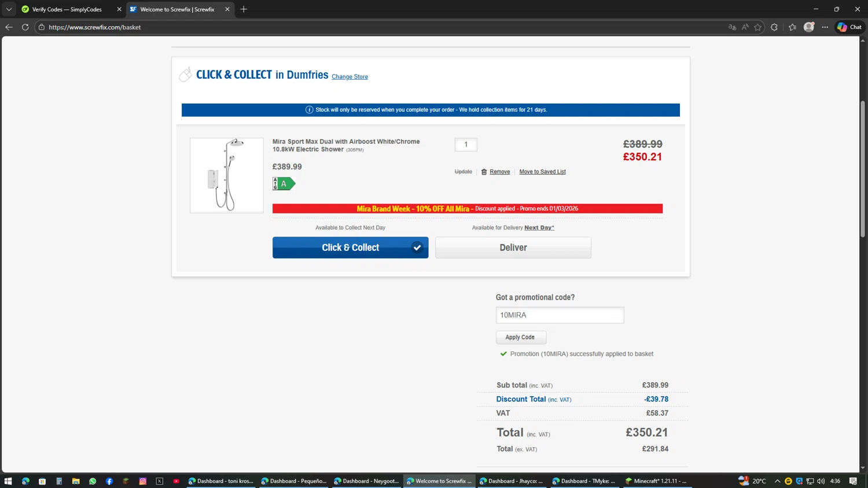The width and height of the screenshot is (868, 488).
Task: Open Instagram from the taskbar
Action: [x=143, y=481]
